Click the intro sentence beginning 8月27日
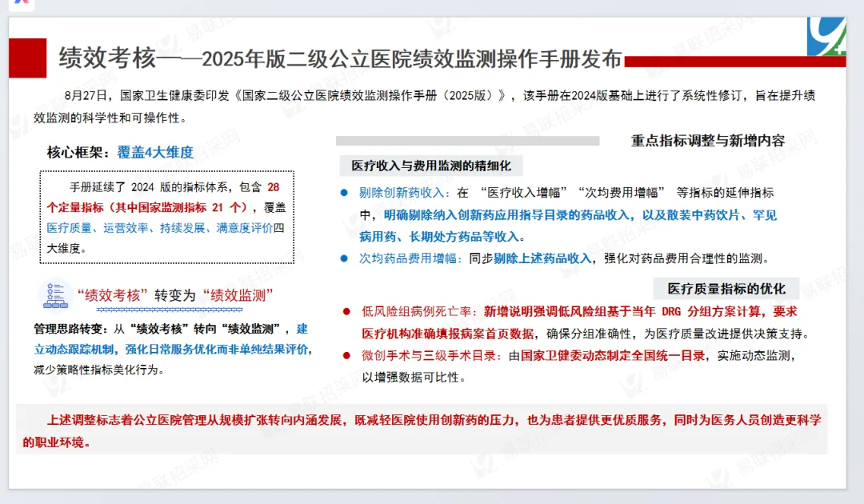This screenshot has height=504, width=864. tap(424, 106)
